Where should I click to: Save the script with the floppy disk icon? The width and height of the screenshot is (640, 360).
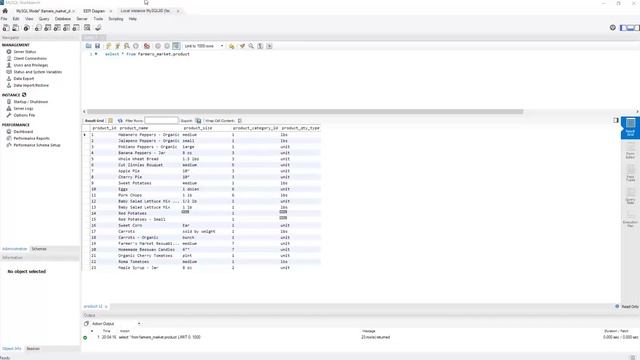pyautogui.click(x=98, y=46)
